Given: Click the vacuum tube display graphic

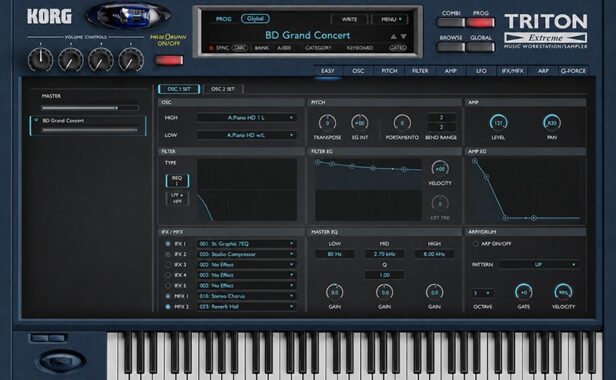Looking at the screenshot, I should click(x=128, y=16).
